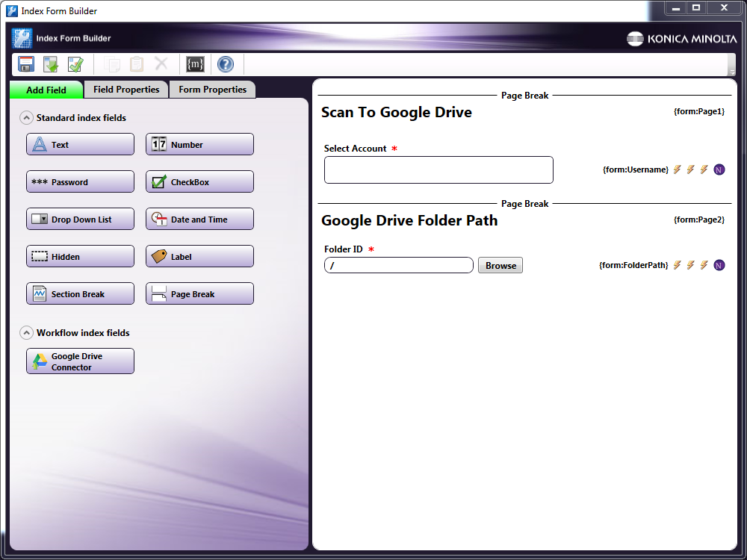Click the purple N icon beside form:FolderPath
747x560 pixels.
pos(719,265)
